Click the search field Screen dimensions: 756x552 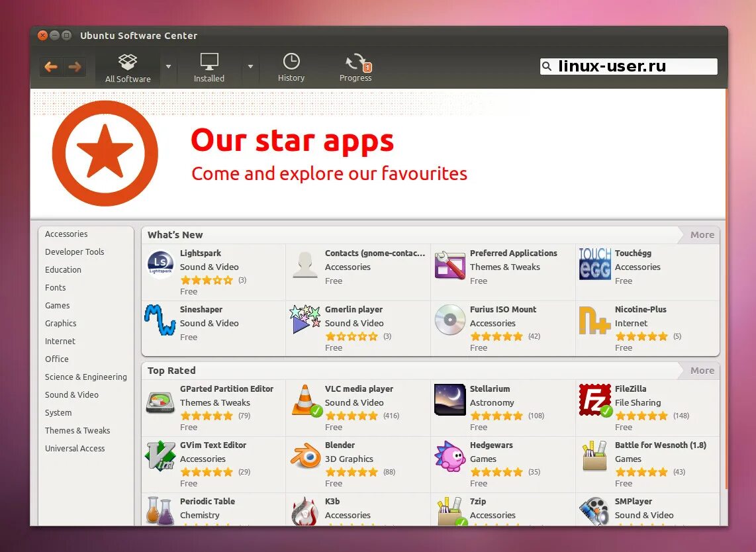(629, 66)
